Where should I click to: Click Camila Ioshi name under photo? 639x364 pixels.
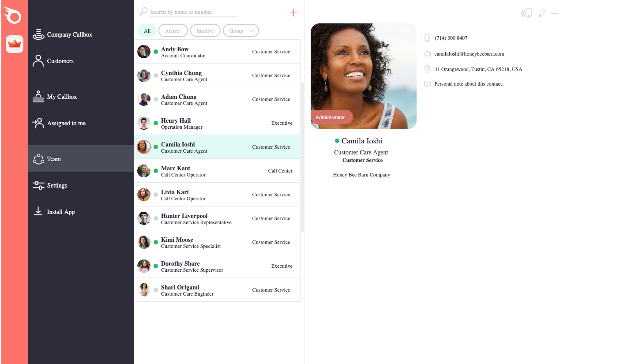[362, 141]
